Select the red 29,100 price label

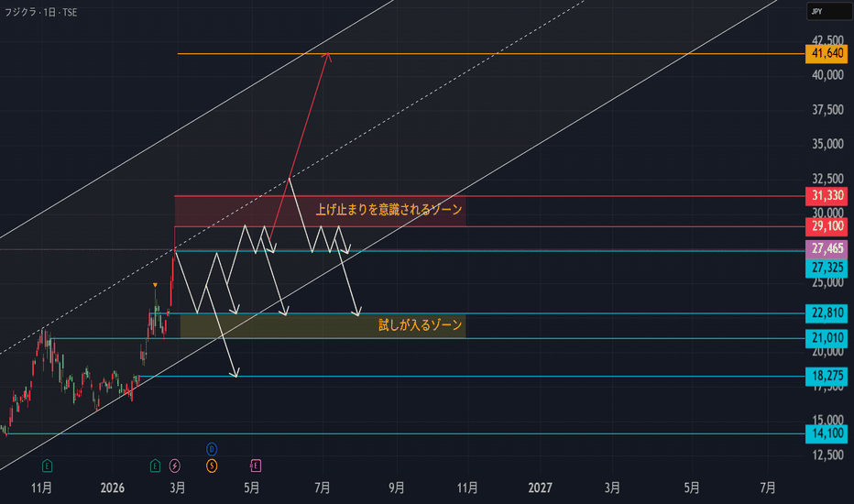tap(827, 226)
